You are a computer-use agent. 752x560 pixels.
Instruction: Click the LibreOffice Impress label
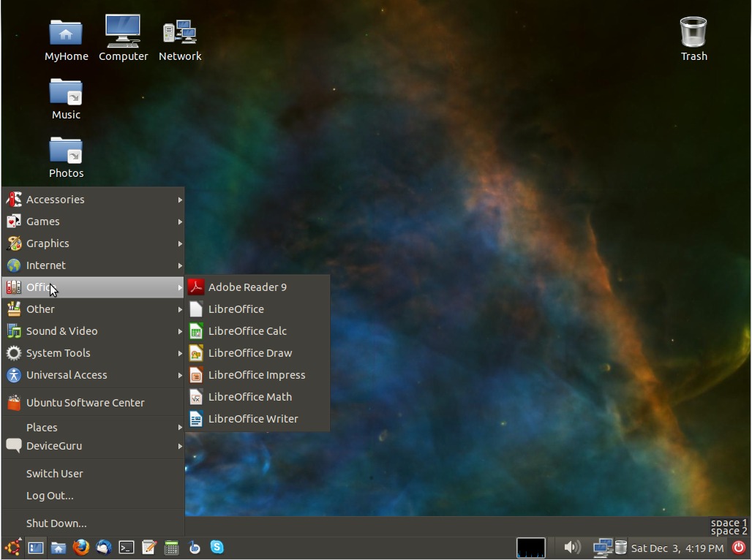click(x=257, y=375)
